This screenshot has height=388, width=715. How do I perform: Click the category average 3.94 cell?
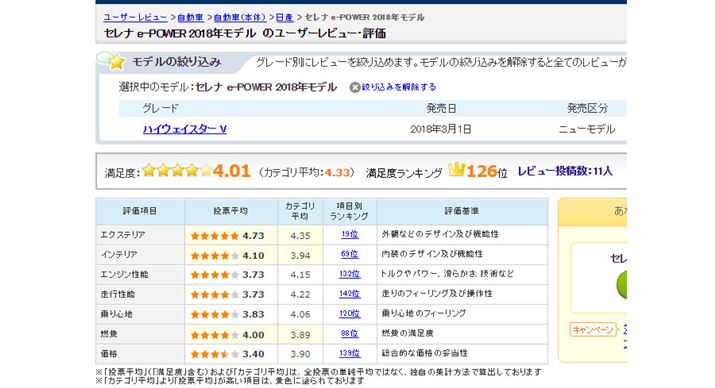click(300, 256)
